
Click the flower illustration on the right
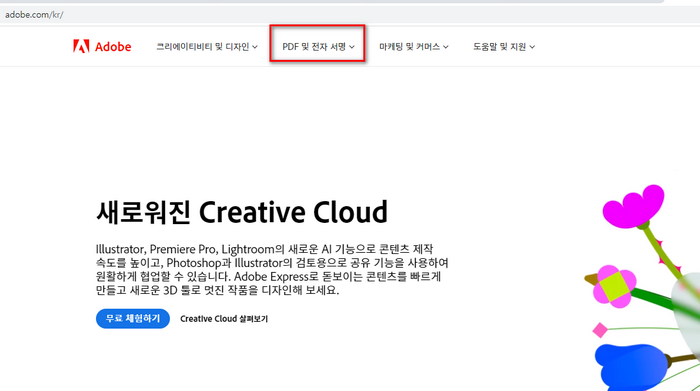(642, 288)
